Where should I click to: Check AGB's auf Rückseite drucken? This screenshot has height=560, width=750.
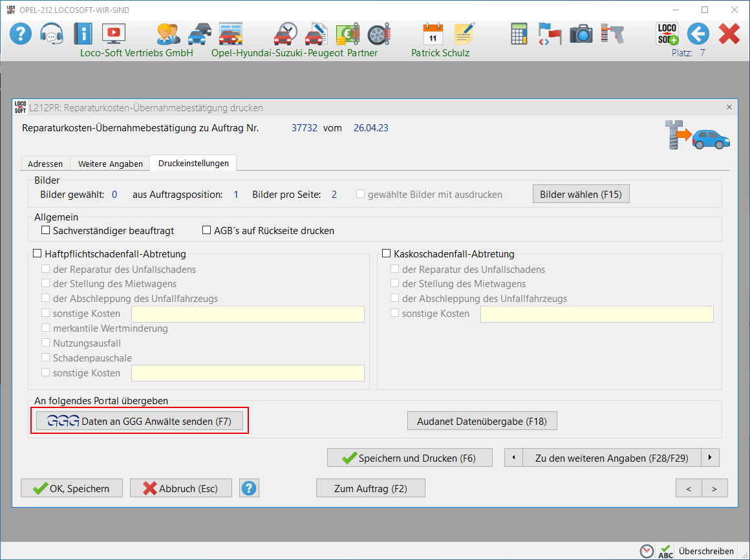point(206,230)
